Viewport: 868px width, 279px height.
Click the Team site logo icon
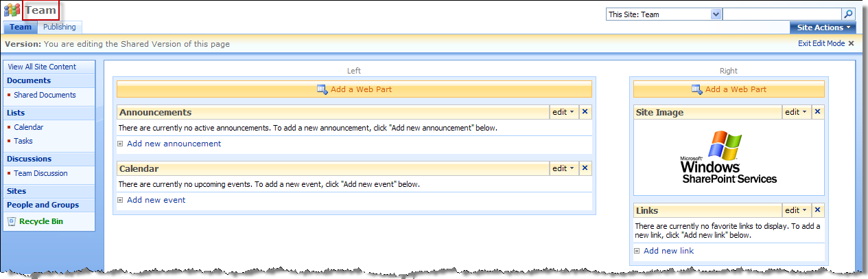coord(12,11)
